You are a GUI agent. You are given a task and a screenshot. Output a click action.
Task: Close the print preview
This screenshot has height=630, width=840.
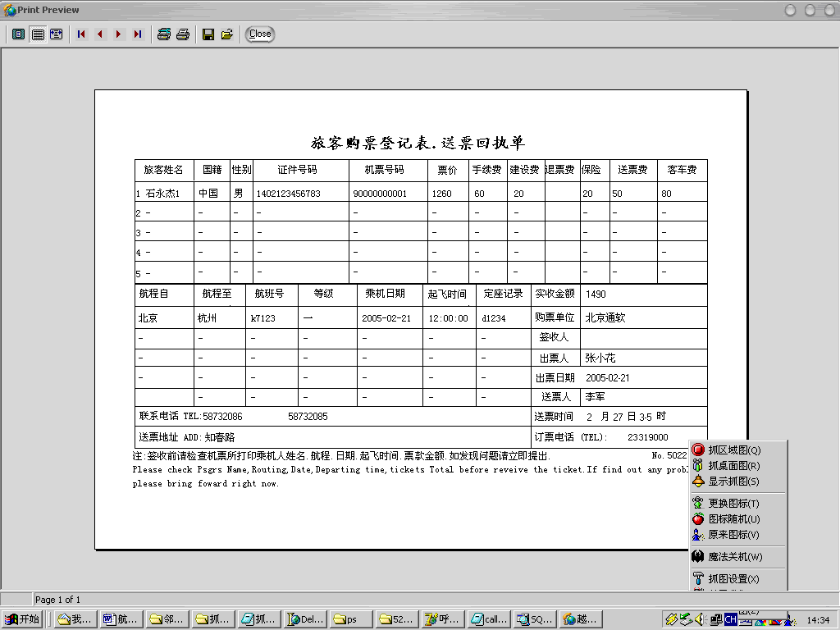(260, 34)
